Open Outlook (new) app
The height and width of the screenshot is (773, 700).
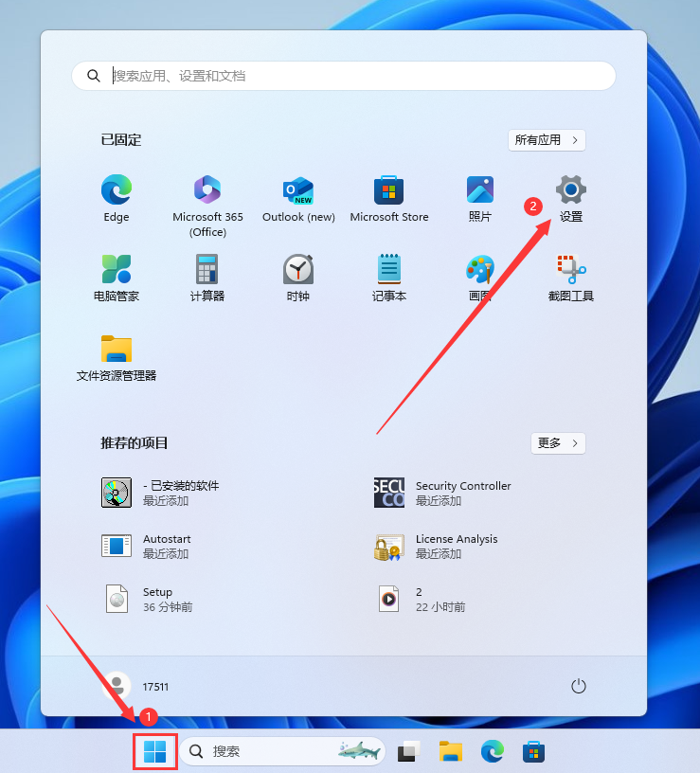click(298, 190)
